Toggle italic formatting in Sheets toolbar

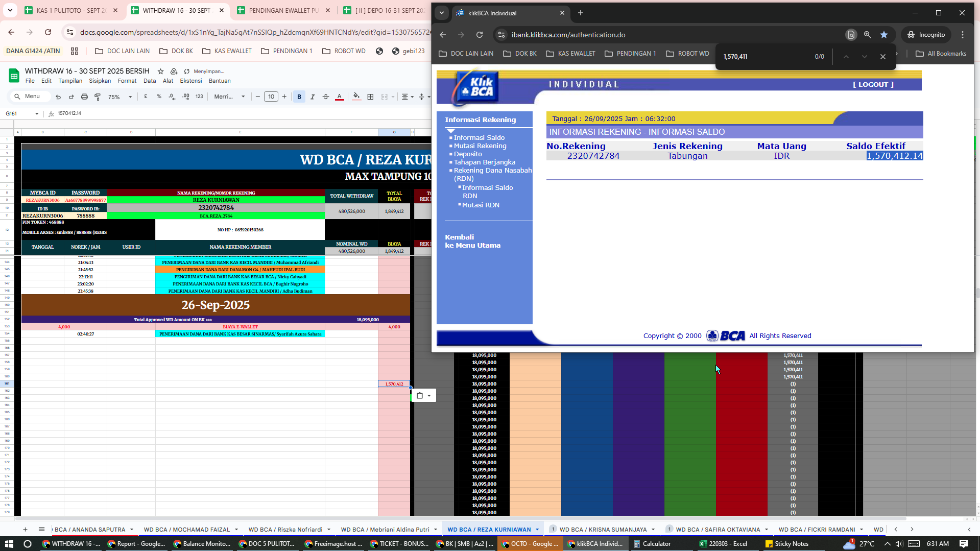pyautogui.click(x=313, y=97)
